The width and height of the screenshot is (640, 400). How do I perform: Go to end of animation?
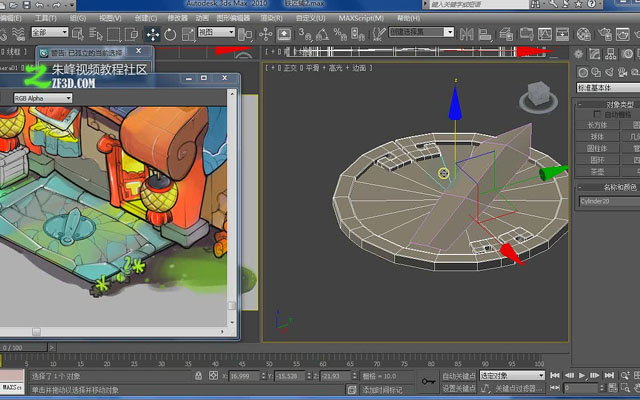tap(609, 375)
